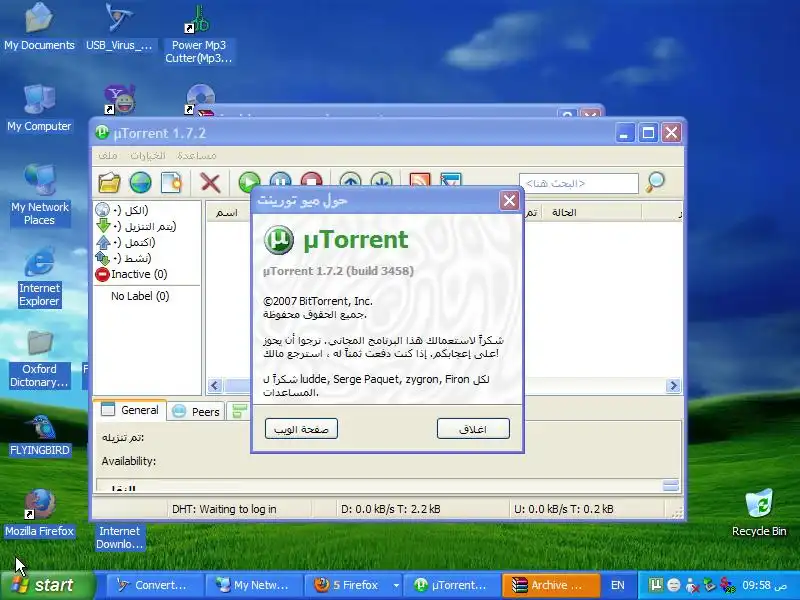Open the USB_Virus desktop icon

pos(119,27)
